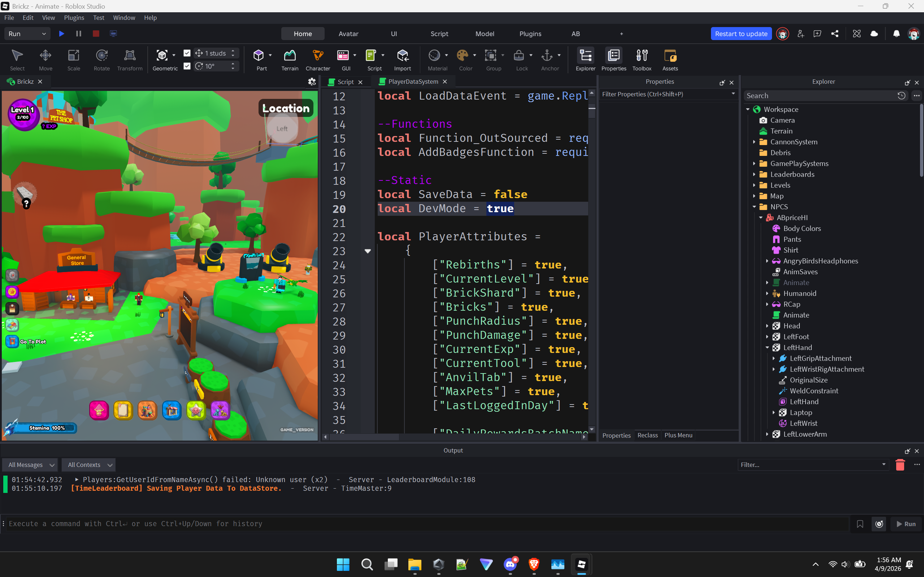Select the WeldConstraint tree item

point(814,391)
